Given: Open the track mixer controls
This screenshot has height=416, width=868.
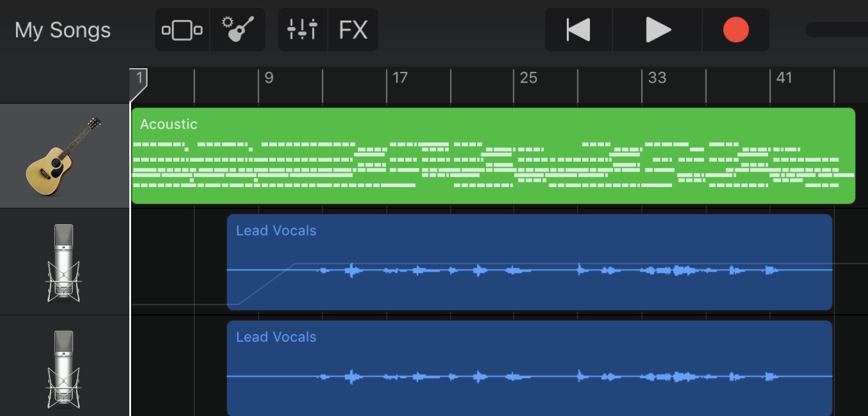Looking at the screenshot, I should tap(302, 30).
